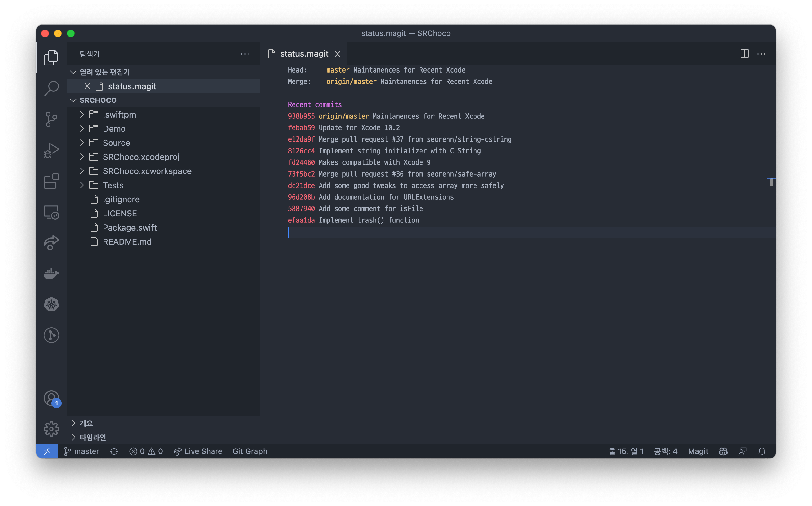Open Package.swift from the file tree

pos(129,228)
